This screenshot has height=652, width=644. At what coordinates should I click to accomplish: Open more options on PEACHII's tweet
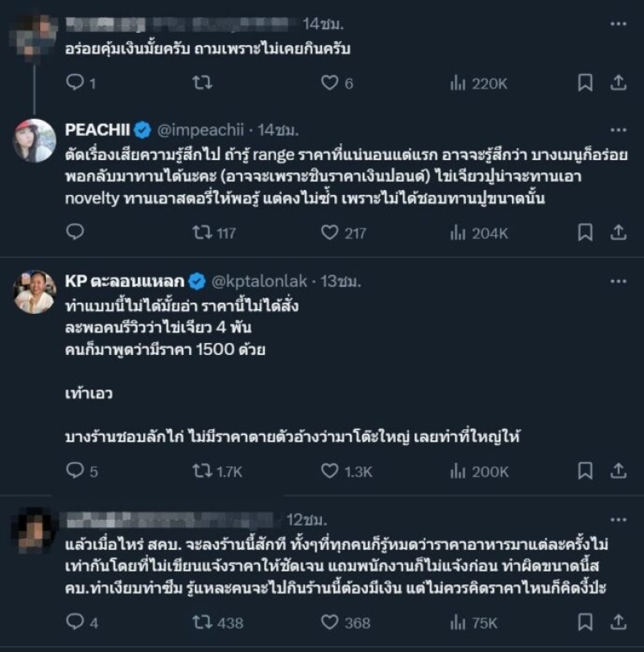click(x=618, y=130)
